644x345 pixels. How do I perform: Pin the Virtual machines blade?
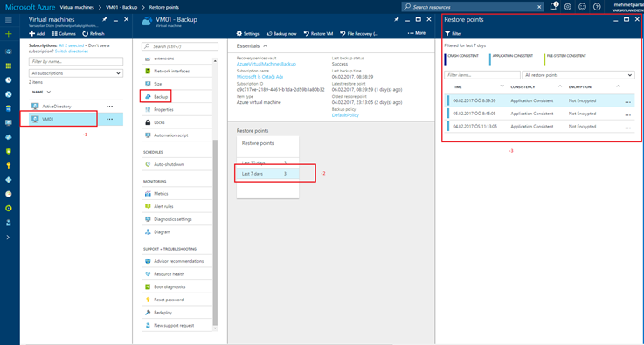[105, 19]
